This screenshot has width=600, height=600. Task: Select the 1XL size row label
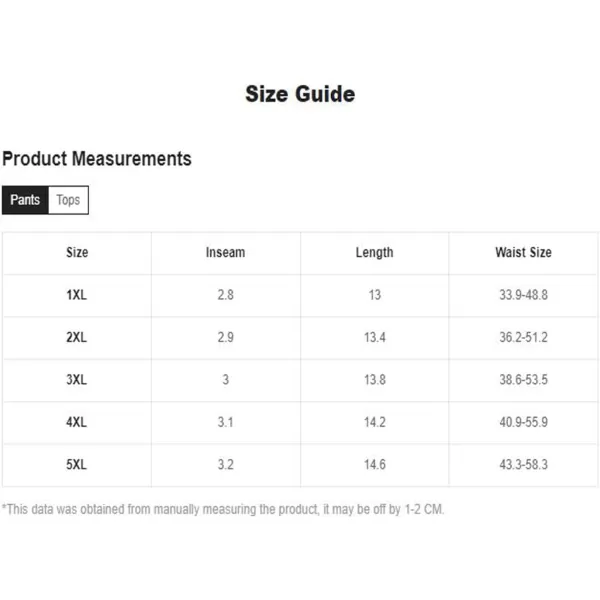tap(77, 295)
